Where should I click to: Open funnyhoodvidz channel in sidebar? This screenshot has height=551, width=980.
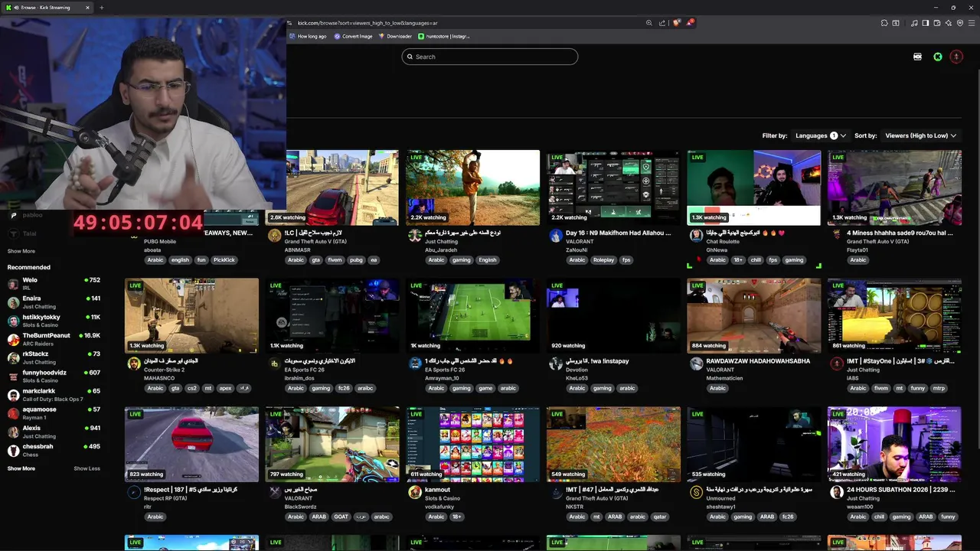coord(54,376)
